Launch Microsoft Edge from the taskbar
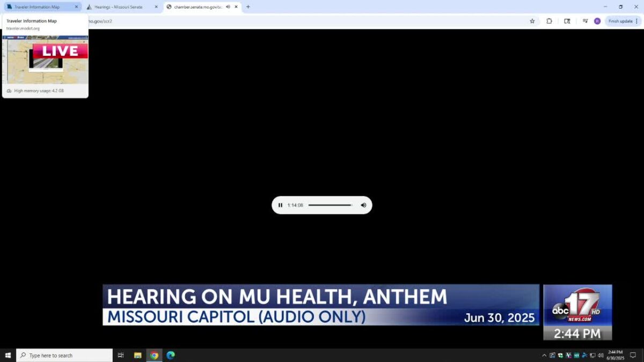This screenshot has width=644, height=362. (171, 355)
